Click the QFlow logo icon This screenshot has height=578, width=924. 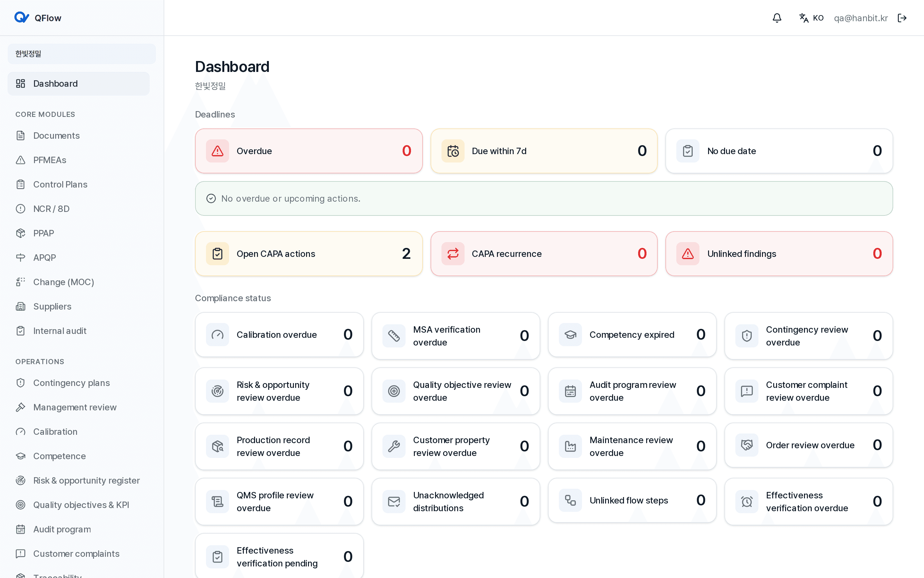21,18
